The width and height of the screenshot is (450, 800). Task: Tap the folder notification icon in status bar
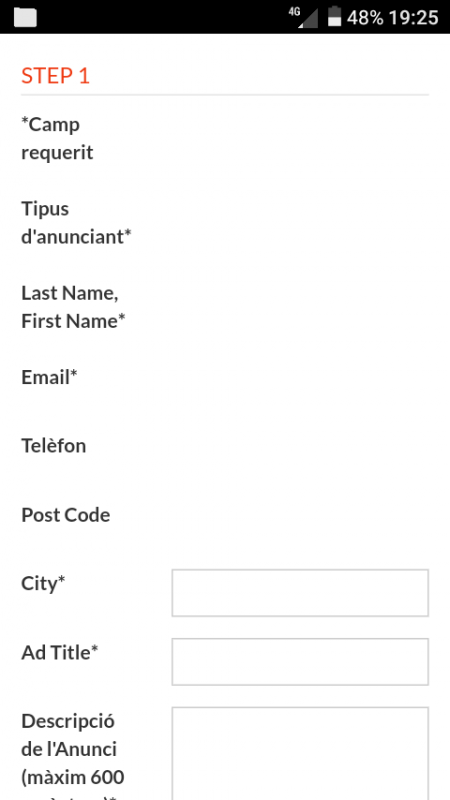[25, 17]
